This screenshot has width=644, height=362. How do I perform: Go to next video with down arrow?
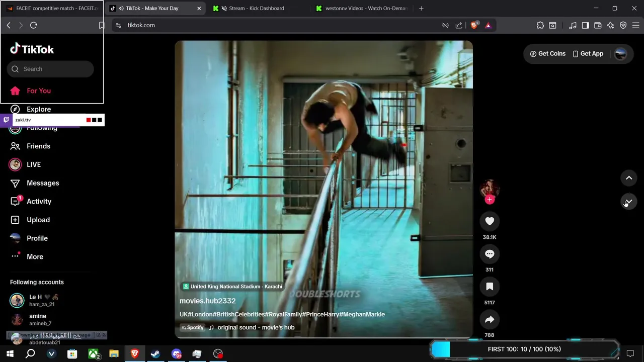pyautogui.click(x=629, y=202)
